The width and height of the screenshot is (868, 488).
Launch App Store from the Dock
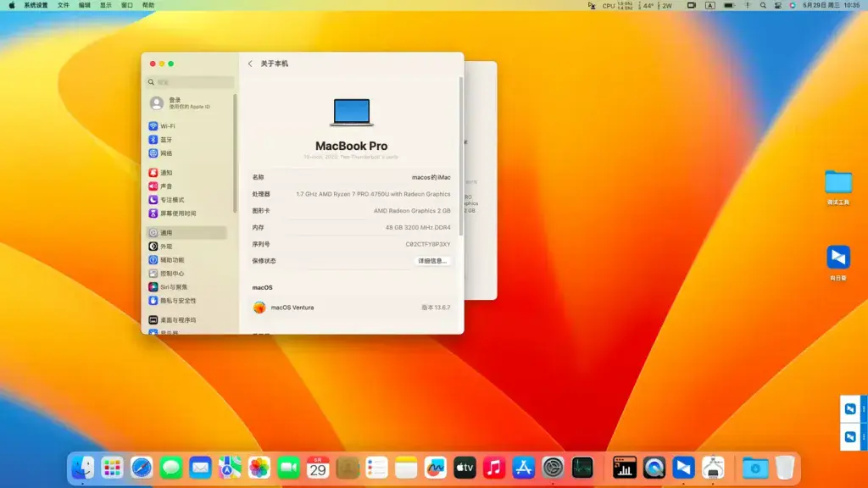(523, 468)
